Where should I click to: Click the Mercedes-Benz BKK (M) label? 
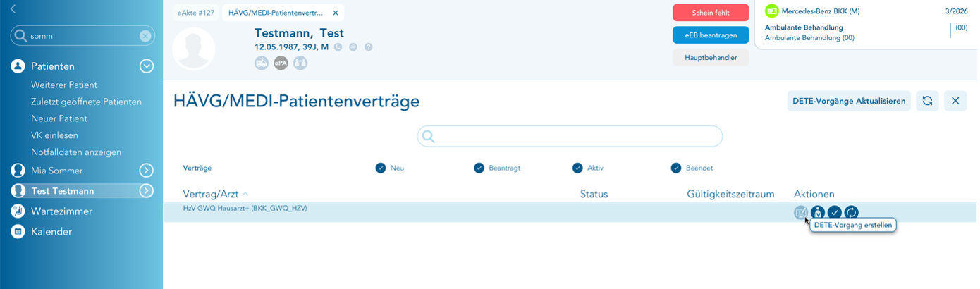tap(821, 11)
